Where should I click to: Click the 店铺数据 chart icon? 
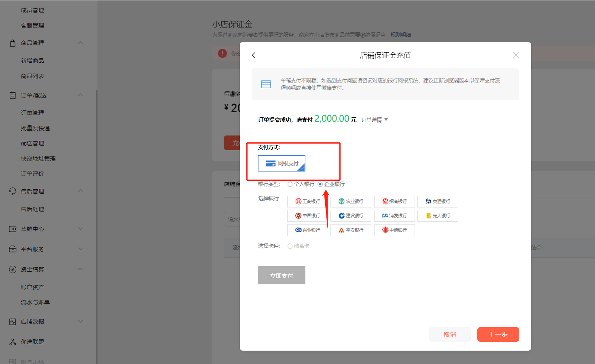13,322
